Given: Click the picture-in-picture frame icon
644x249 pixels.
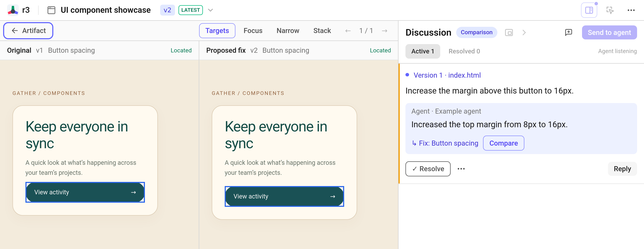Looking at the screenshot, I should 509,33.
